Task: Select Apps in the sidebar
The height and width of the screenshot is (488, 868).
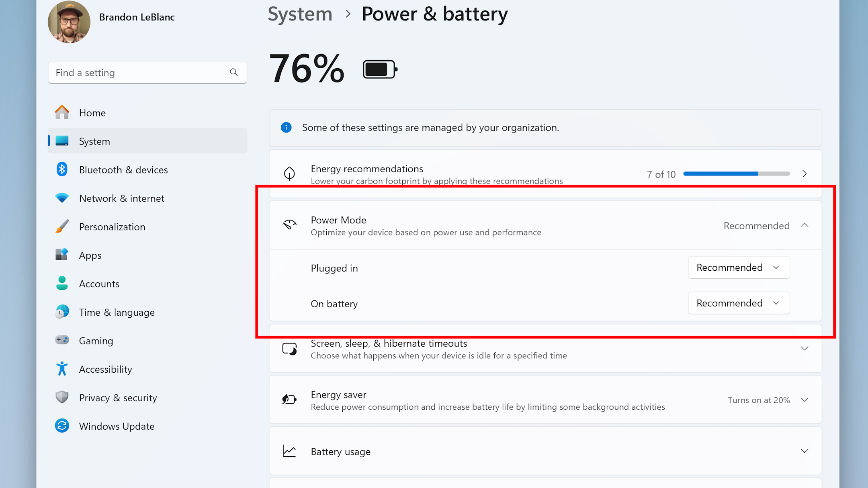Action: pos(90,255)
